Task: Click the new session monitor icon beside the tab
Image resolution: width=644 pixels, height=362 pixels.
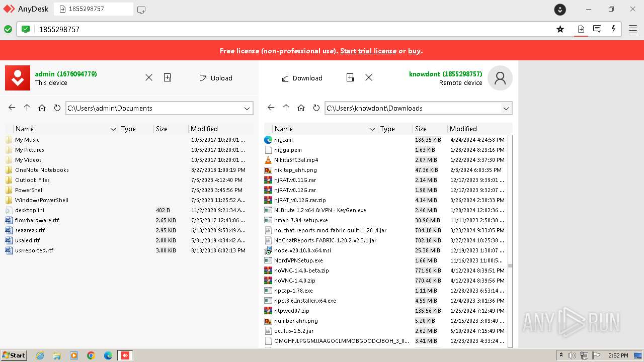Action: pyautogui.click(x=141, y=10)
